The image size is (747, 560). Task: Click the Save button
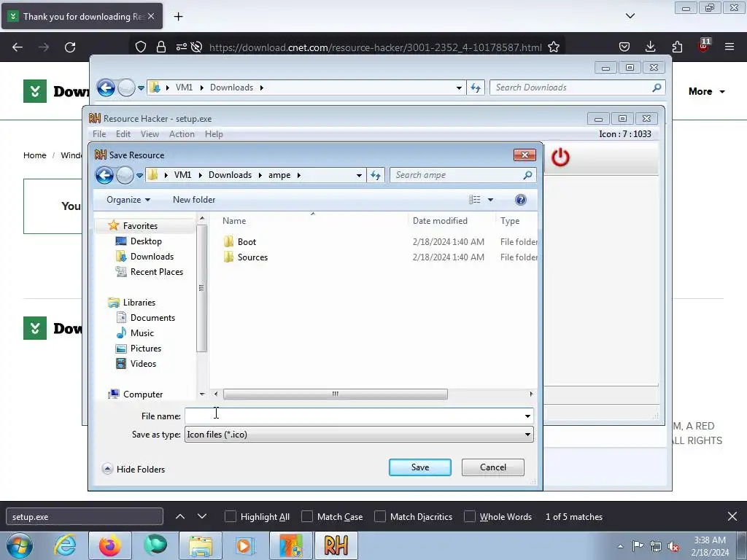419,467
